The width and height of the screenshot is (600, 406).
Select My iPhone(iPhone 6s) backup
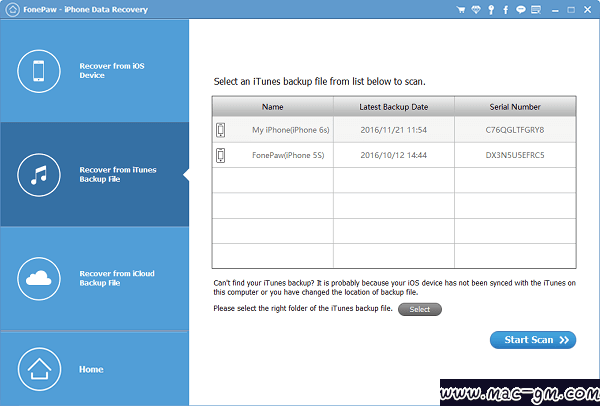[x=394, y=130]
